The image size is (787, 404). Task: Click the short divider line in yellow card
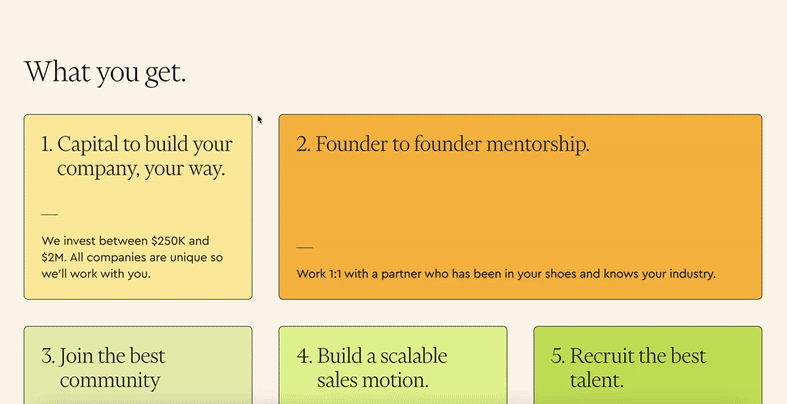pyautogui.click(x=50, y=214)
